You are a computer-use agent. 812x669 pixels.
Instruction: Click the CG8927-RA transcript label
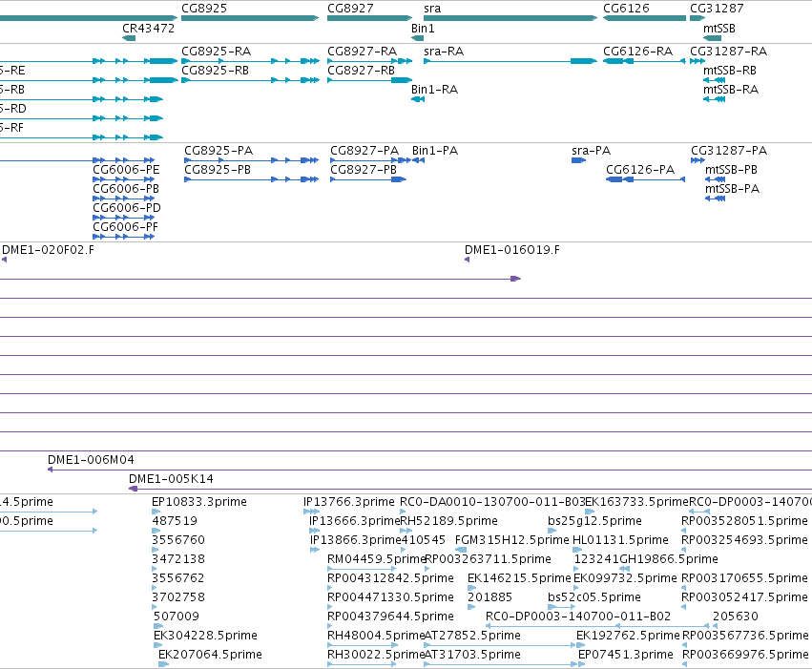click(x=362, y=52)
